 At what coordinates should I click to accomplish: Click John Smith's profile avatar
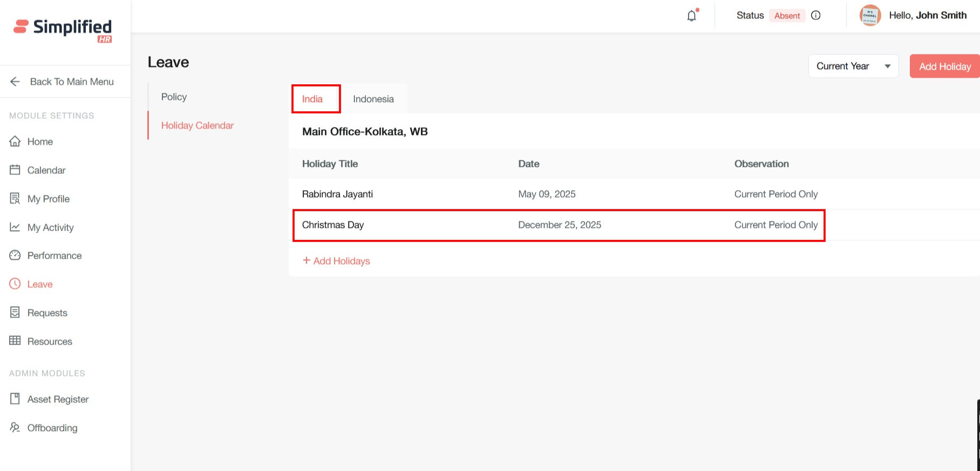(x=870, y=16)
